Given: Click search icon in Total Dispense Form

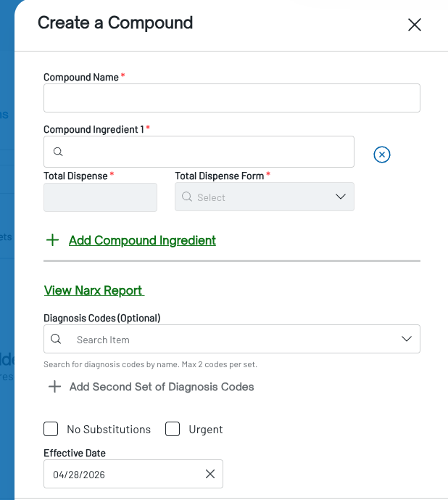Looking at the screenshot, I should pos(187,197).
